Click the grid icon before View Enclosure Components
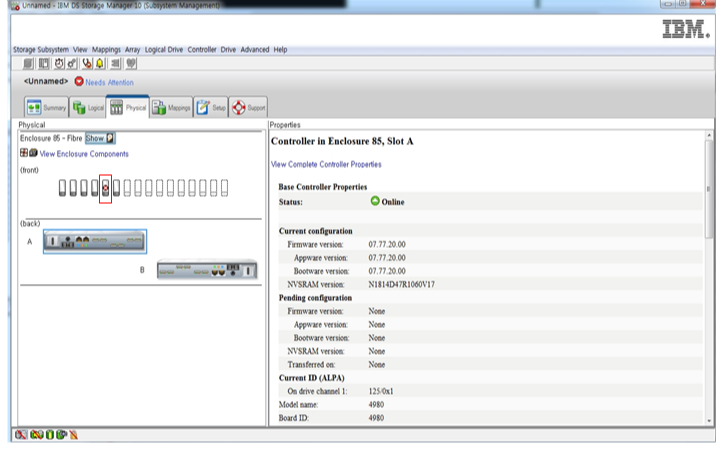 24,152
